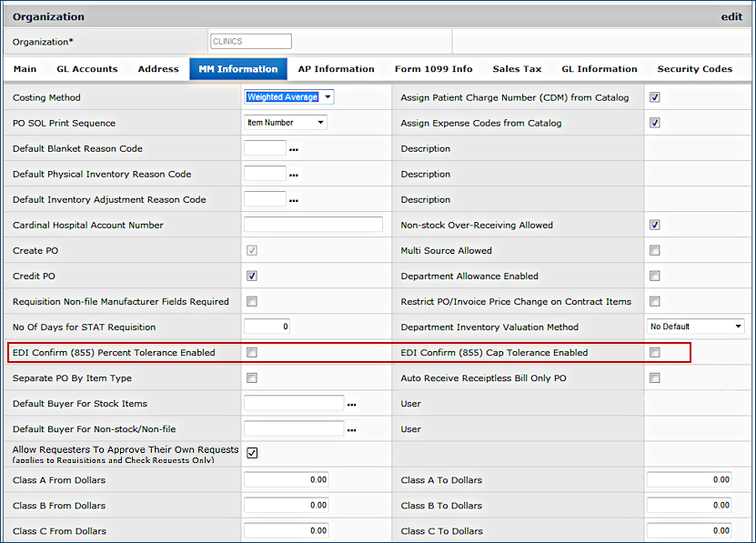
Task: Enable EDI Confirm (855) Cap Tolerance checkbox
Action: 654,353
